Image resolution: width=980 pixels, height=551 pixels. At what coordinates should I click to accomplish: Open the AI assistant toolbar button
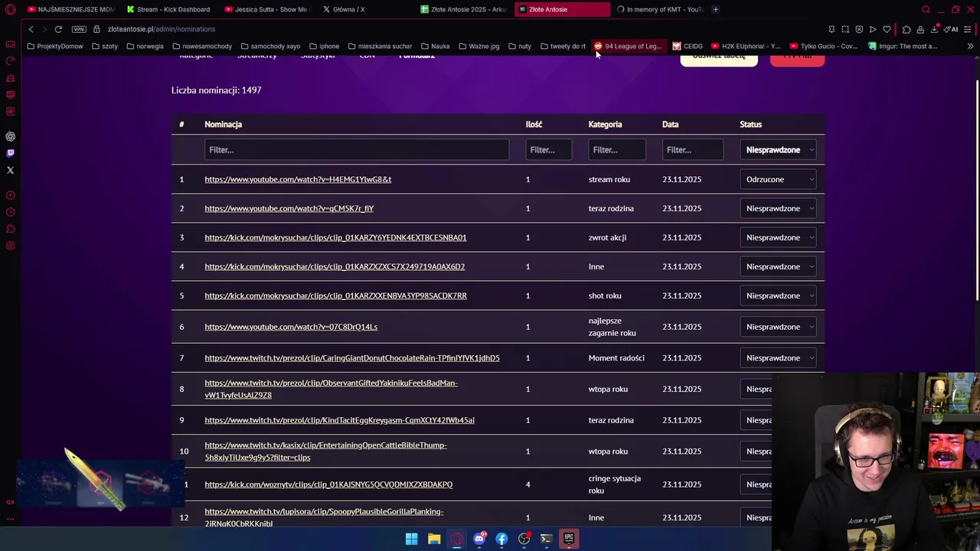pos(952,29)
